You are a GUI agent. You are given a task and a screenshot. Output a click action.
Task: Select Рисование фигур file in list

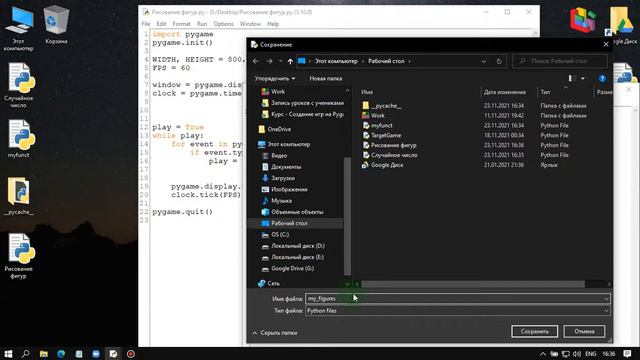click(393, 145)
